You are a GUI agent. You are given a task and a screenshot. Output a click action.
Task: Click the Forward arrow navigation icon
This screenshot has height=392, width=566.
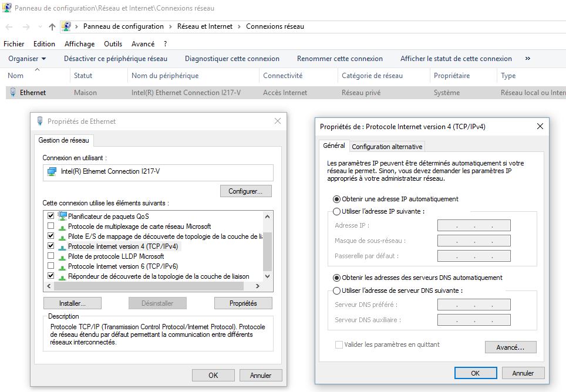[25, 27]
